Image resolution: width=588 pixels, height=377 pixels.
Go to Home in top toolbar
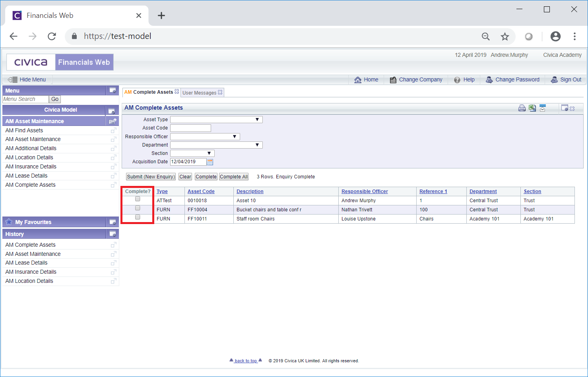pyautogui.click(x=366, y=79)
